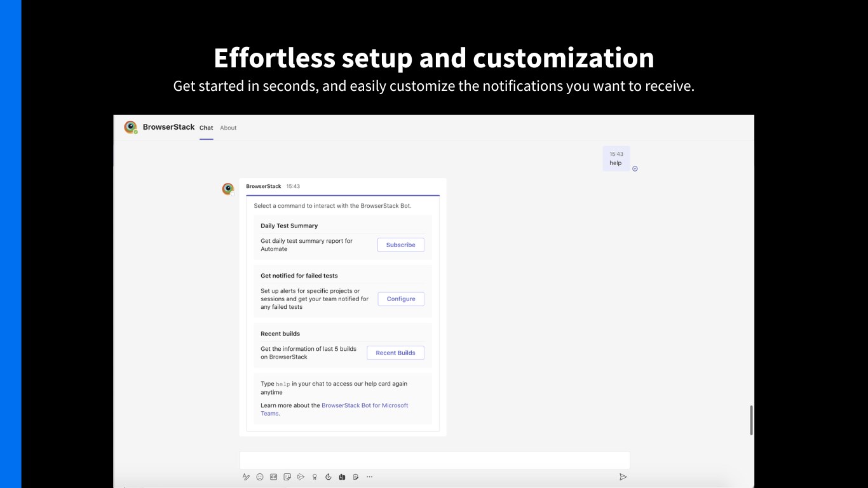Click the Subscribe button
The width and height of the screenshot is (868, 488).
tap(401, 245)
